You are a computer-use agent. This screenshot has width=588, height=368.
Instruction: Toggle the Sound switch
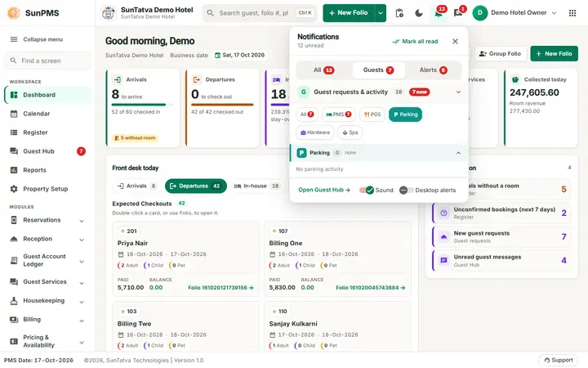pyautogui.click(x=366, y=190)
